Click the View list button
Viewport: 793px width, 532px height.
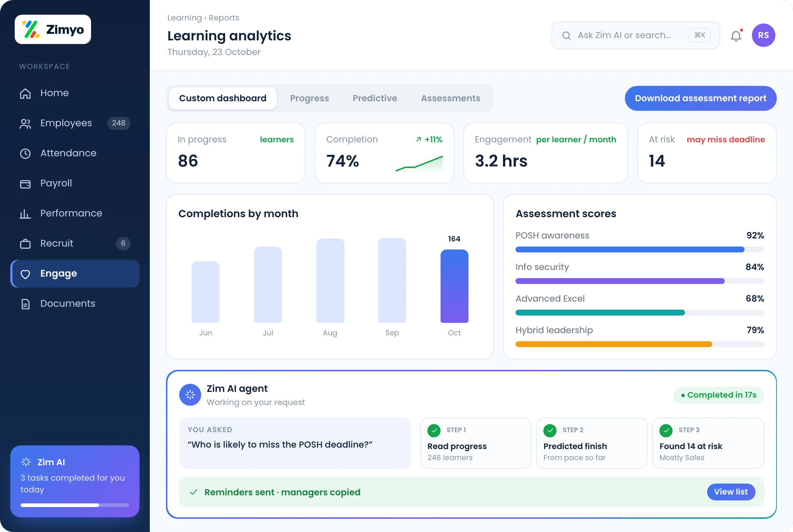(x=731, y=492)
